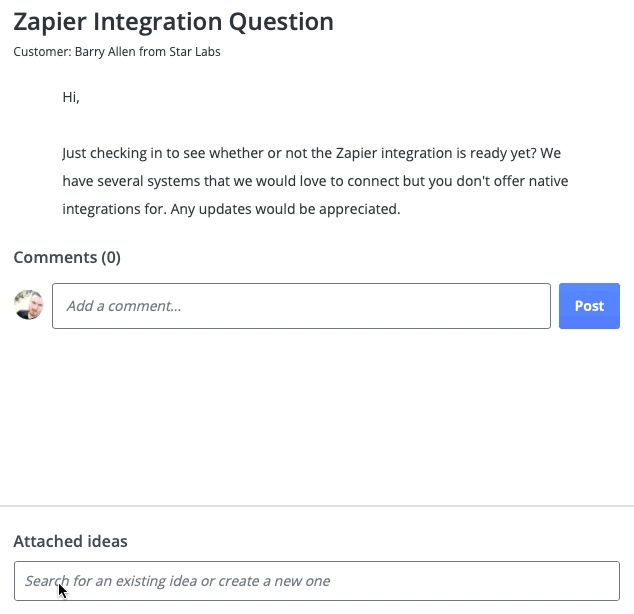Select the "Zapier Integration Question" title
The image size is (634, 614).
(174, 22)
